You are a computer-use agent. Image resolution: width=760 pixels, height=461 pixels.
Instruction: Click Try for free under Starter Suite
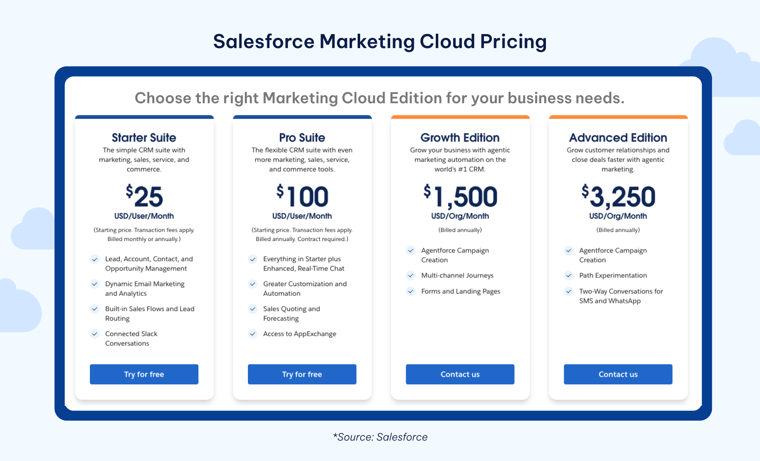144,374
